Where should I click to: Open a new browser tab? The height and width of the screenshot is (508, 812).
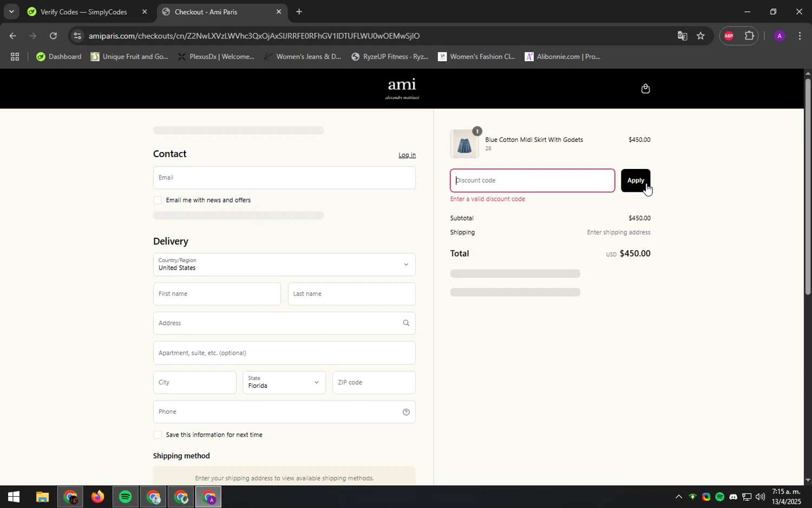[x=299, y=11]
